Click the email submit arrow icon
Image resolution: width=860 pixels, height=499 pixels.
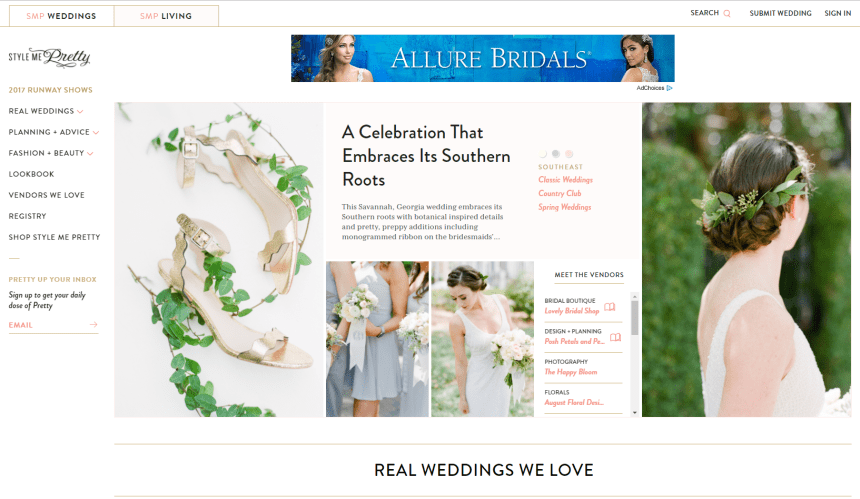[x=94, y=325]
